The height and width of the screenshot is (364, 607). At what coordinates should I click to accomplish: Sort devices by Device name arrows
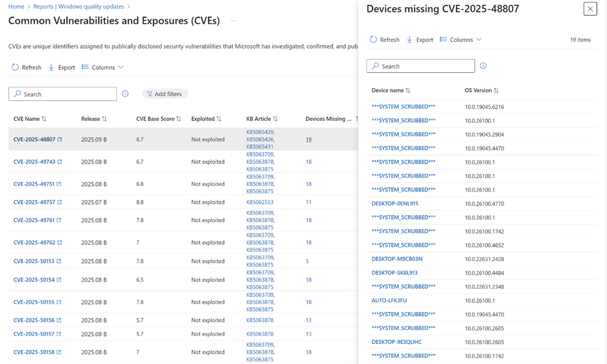408,90
